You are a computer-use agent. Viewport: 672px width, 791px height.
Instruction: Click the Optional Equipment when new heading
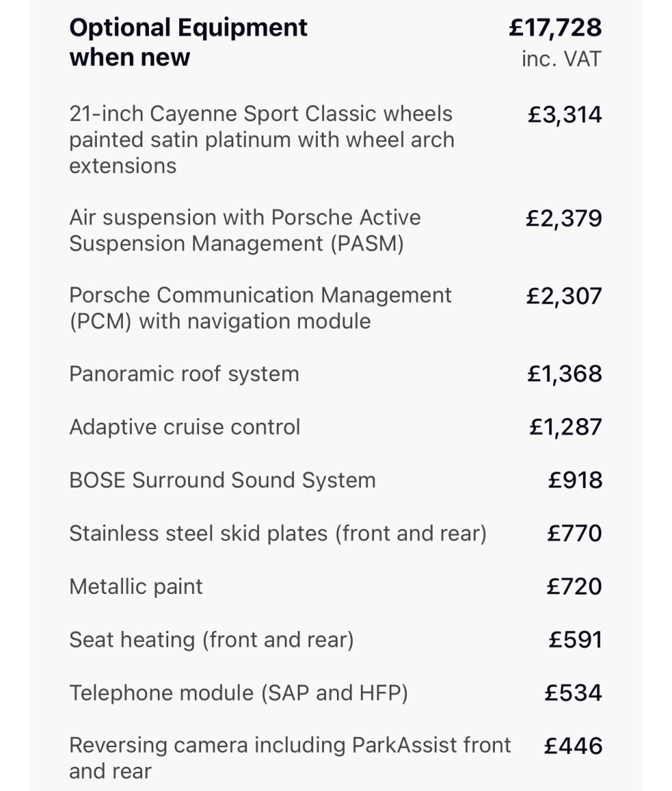pyautogui.click(x=189, y=42)
